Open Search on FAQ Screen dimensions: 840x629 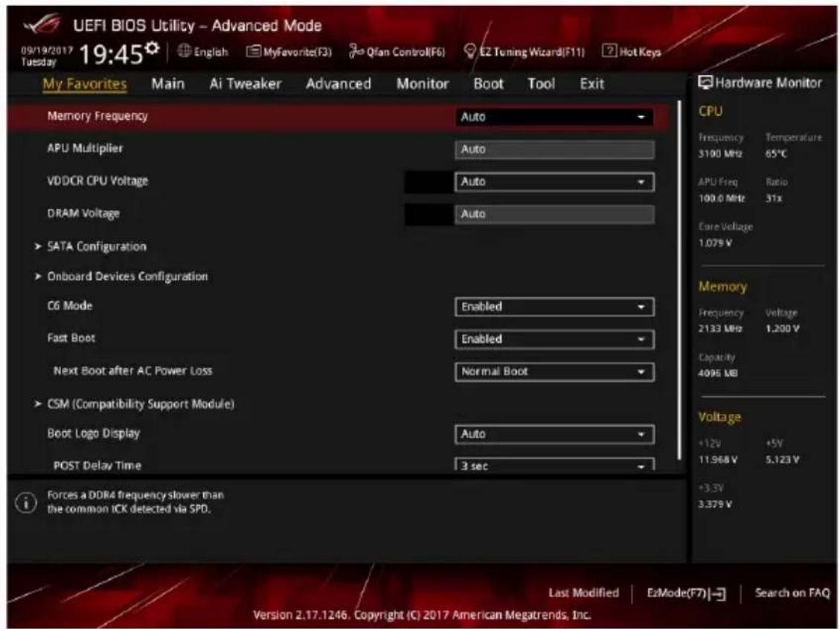click(792, 593)
